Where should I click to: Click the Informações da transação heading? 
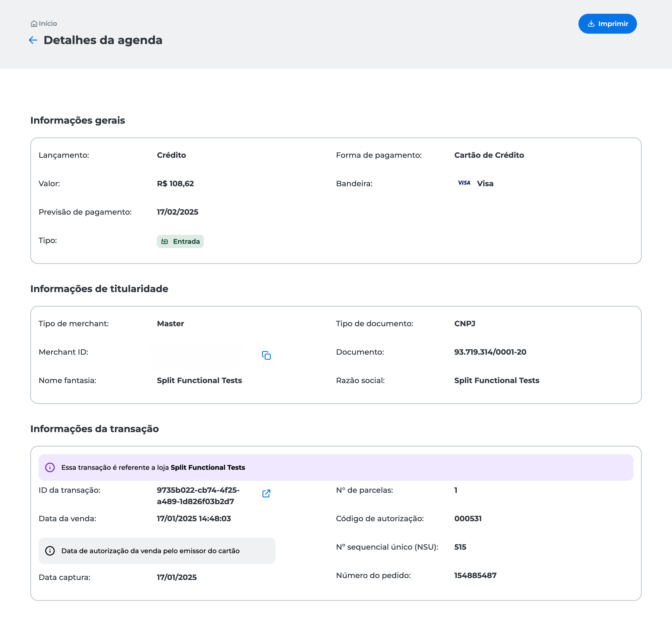(94, 429)
